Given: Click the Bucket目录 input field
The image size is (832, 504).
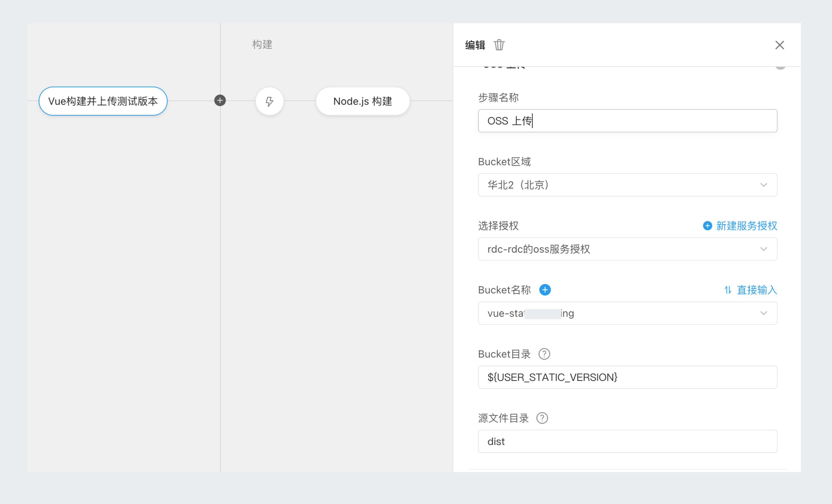Looking at the screenshot, I should (627, 377).
